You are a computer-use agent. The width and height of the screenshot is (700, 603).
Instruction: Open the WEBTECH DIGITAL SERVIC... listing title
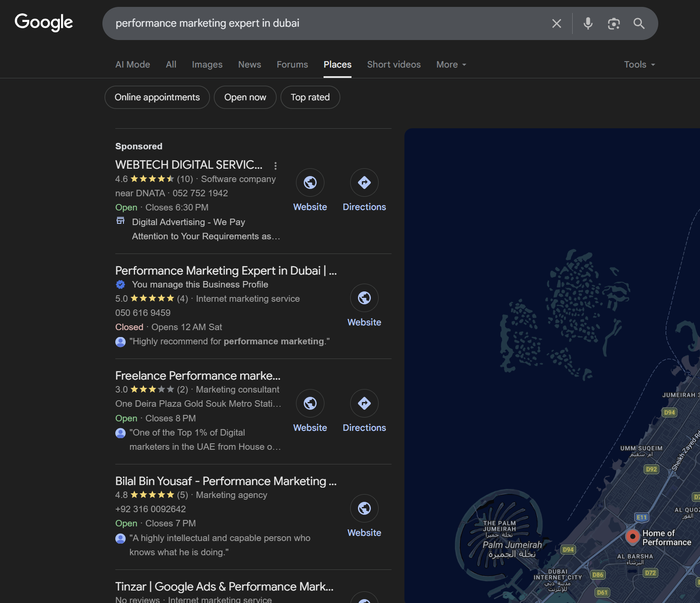click(189, 165)
